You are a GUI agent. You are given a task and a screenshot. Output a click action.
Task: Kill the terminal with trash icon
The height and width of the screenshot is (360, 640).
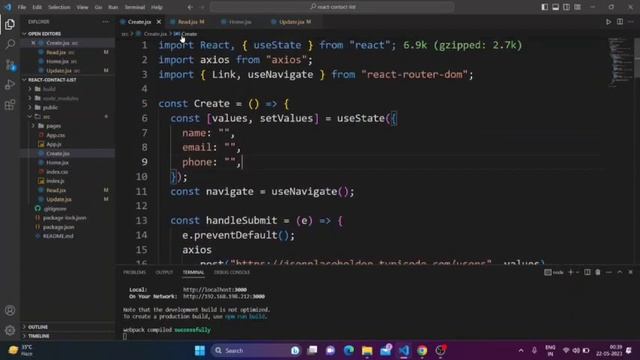(x=598, y=272)
